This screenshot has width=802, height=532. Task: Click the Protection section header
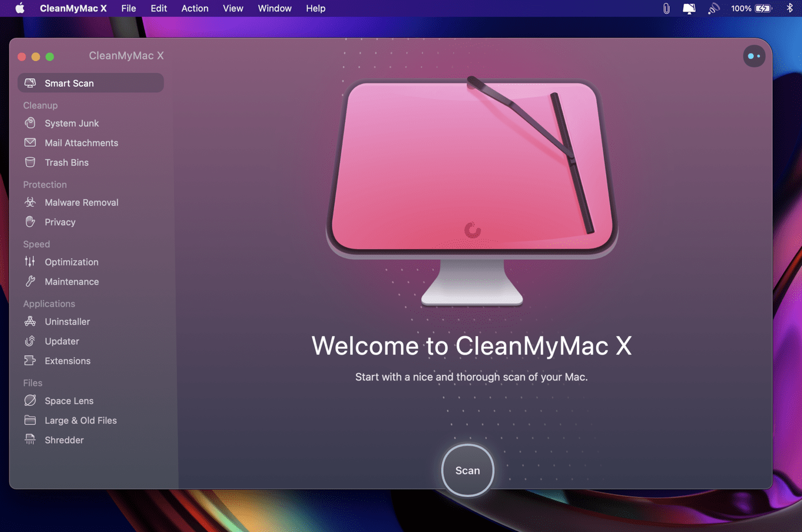(45, 184)
